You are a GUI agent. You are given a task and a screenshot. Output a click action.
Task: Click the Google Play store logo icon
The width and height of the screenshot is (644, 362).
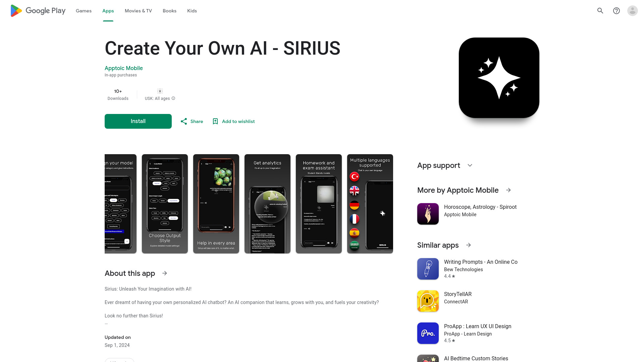pyautogui.click(x=15, y=11)
